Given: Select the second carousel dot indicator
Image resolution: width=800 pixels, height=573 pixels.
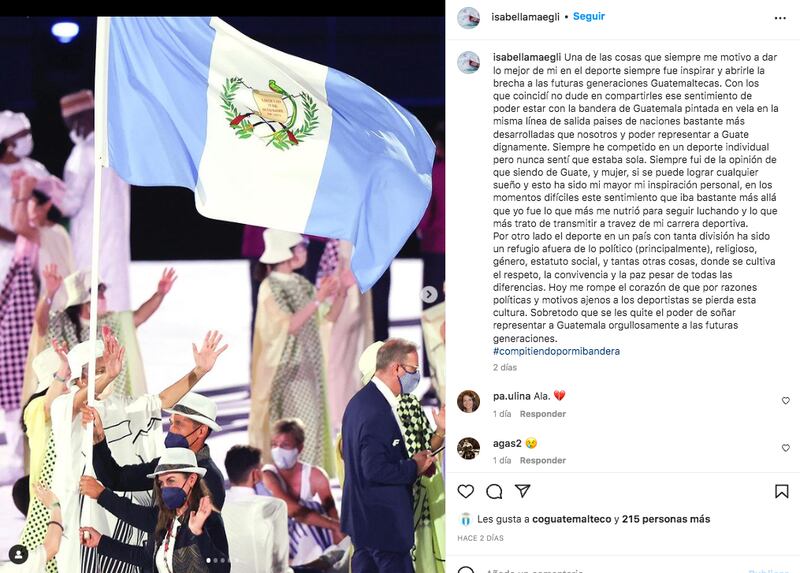Looking at the screenshot, I should pyautogui.click(x=215, y=560).
